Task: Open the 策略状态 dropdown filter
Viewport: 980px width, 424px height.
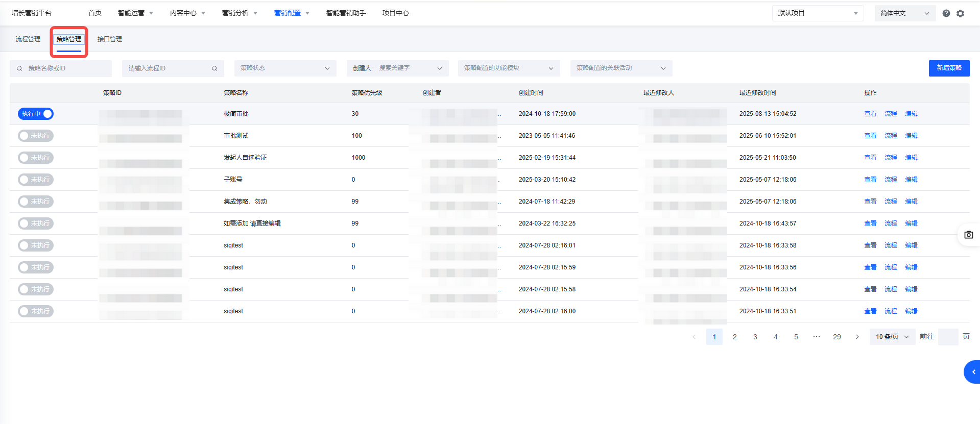Action: [x=285, y=68]
